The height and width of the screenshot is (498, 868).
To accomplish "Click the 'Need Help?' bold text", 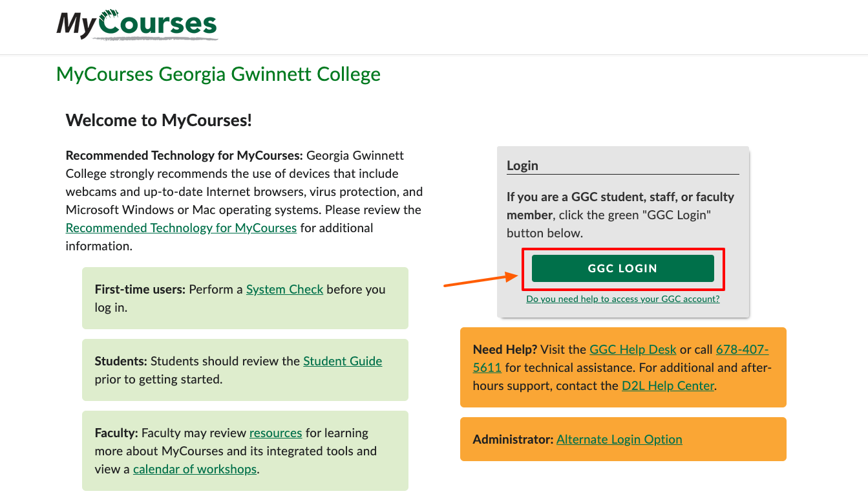I will 505,350.
